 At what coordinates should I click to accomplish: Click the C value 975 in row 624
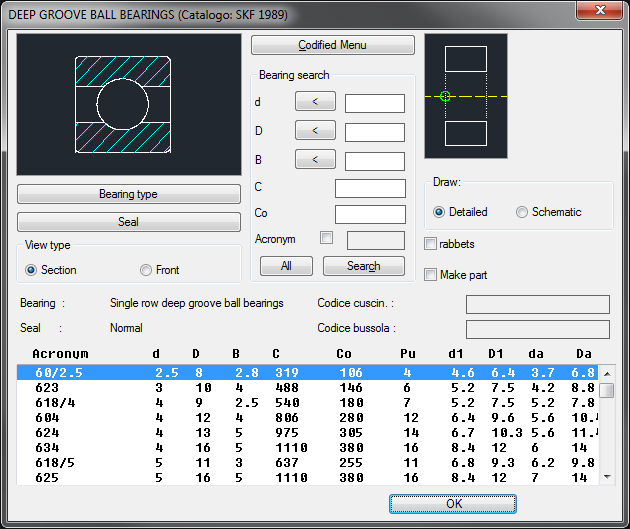tap(287, 433)
